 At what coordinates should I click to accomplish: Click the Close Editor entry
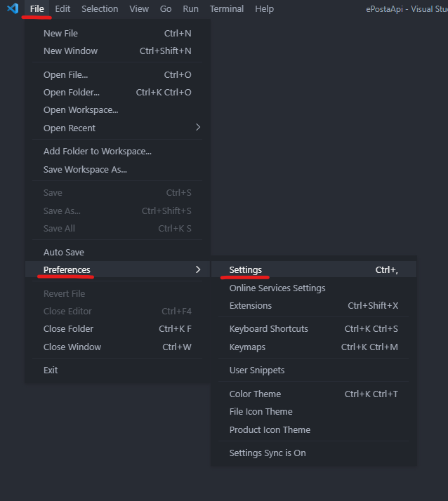click(117, 312)
